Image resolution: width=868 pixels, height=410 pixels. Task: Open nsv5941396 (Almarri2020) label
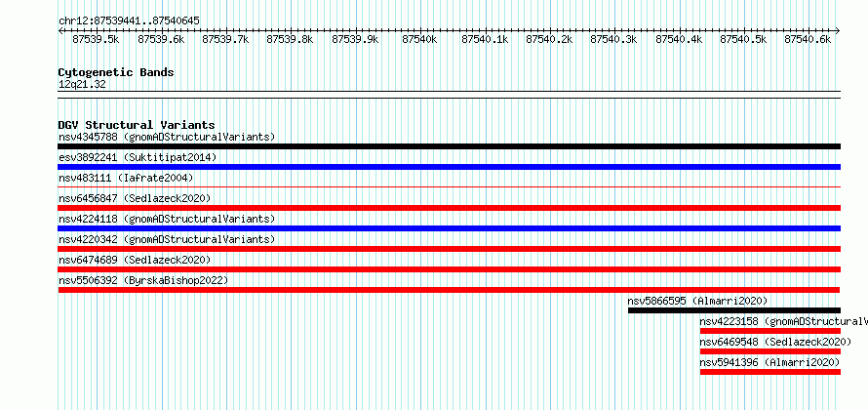click(x=769, y=362)
